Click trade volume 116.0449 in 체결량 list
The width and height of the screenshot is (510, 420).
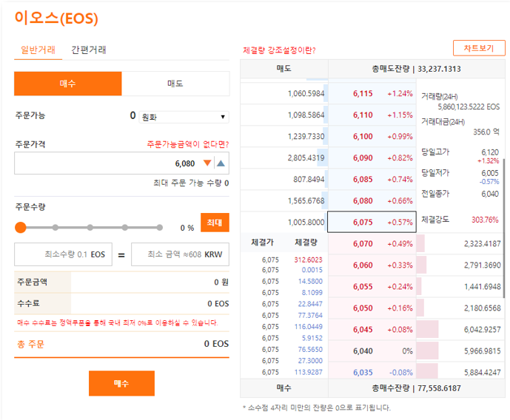(309, 326)
